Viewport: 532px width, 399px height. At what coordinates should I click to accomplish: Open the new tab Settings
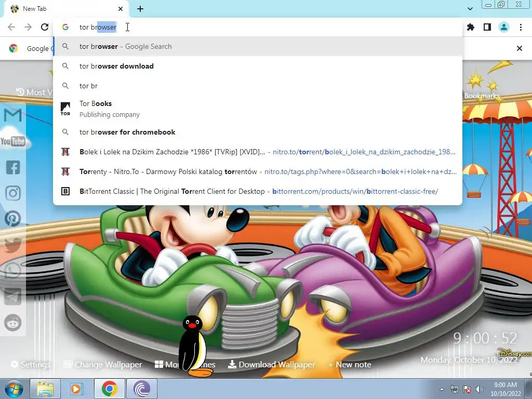click(x=31, y=364)
